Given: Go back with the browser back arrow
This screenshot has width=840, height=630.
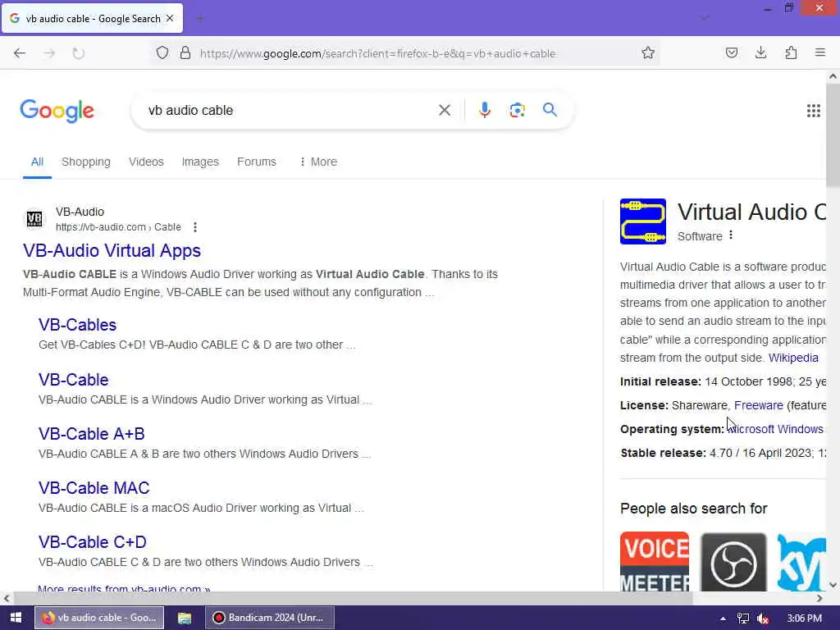Looking at the screenshot, I should [x=20, y=53].
